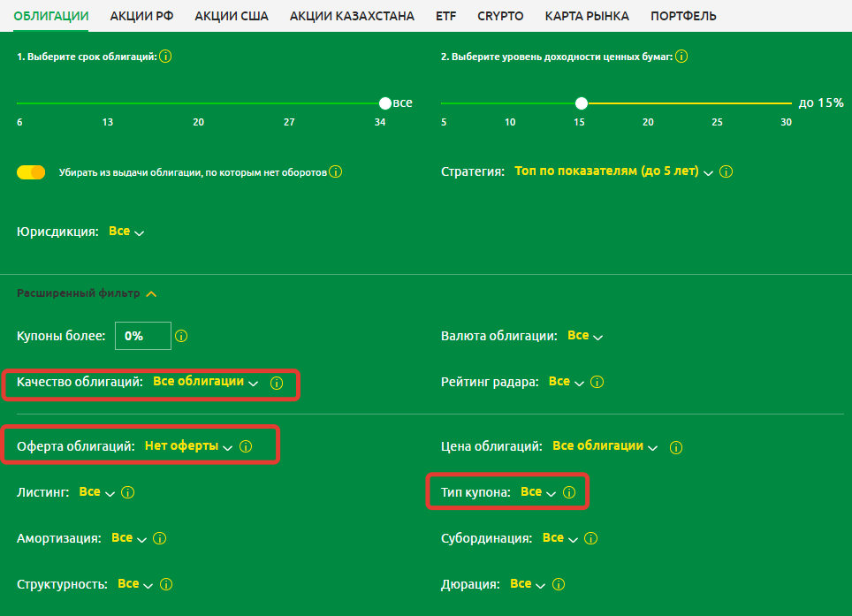Open info tooltip for no-turnover bonds toggle
852x616 pixels.
pyautogui.click(x=335, y=172)
